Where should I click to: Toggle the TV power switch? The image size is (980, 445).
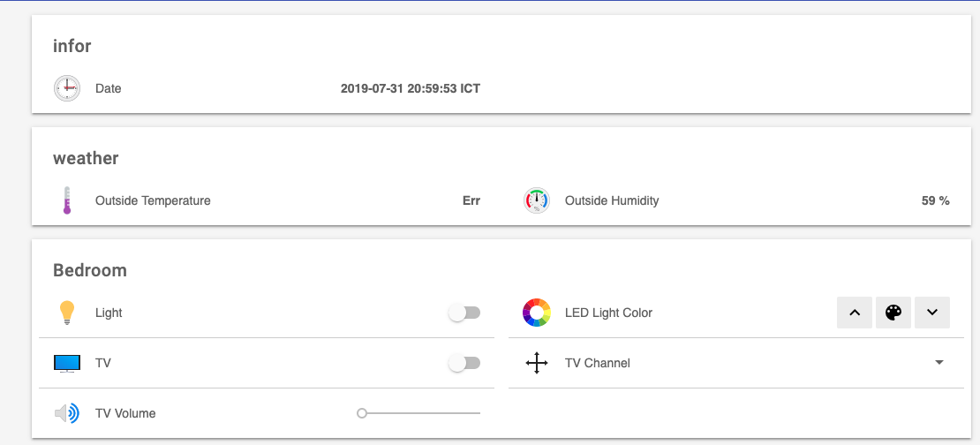[464, 363]
